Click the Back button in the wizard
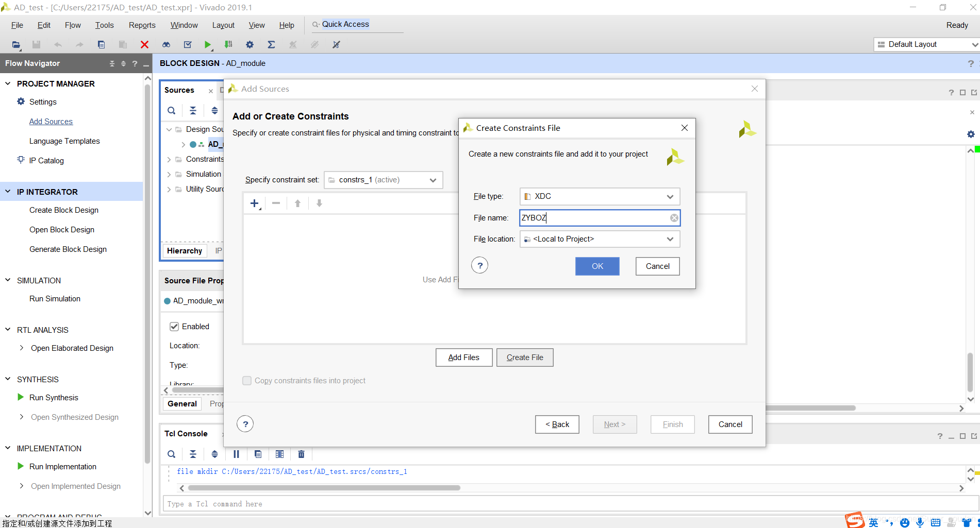980x528 pixels. [x=557, y=424]
